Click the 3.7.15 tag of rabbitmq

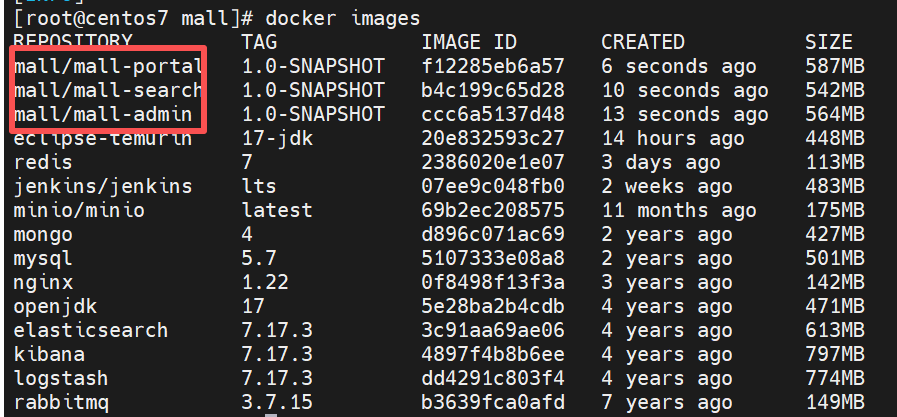coord(277,403)
